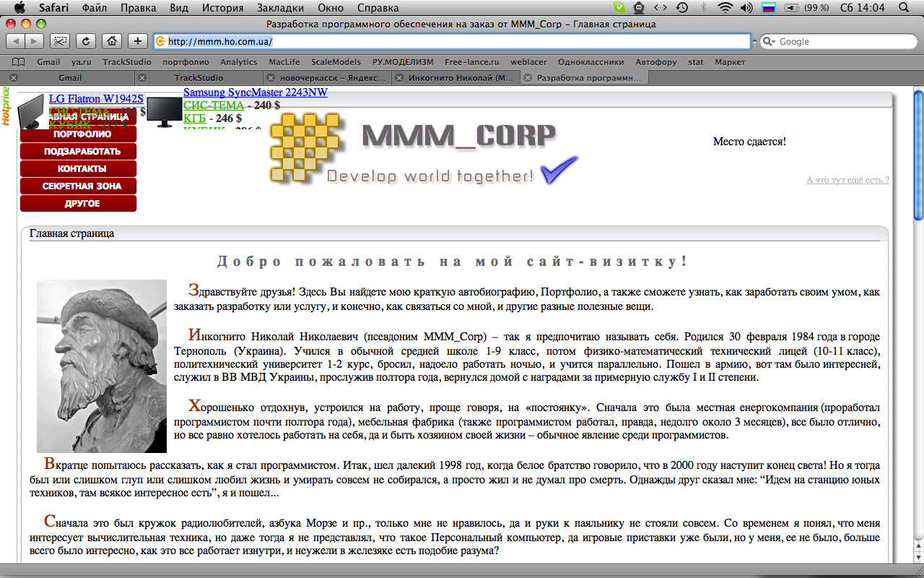
Task: Open the История menu
Action: tap(223, 8)
